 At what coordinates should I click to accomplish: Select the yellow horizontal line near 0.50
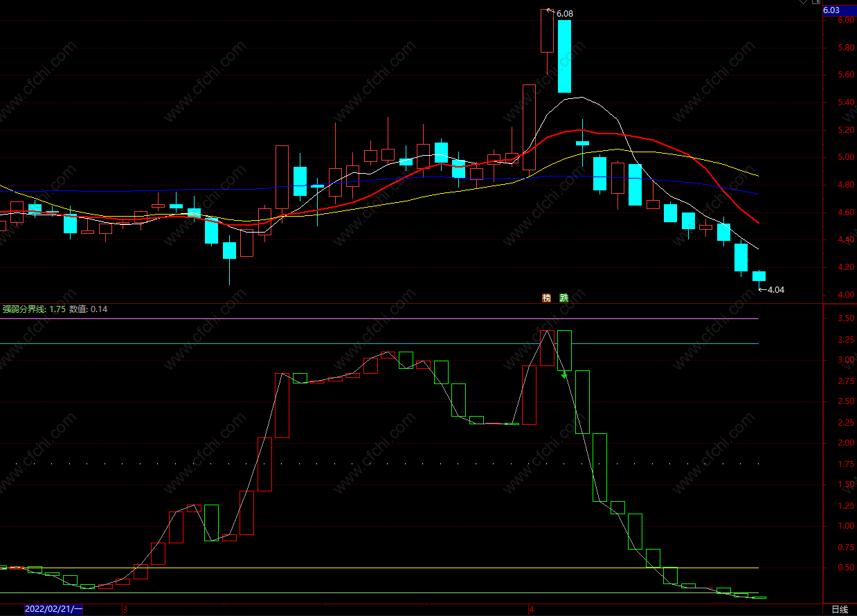point(379,568)
